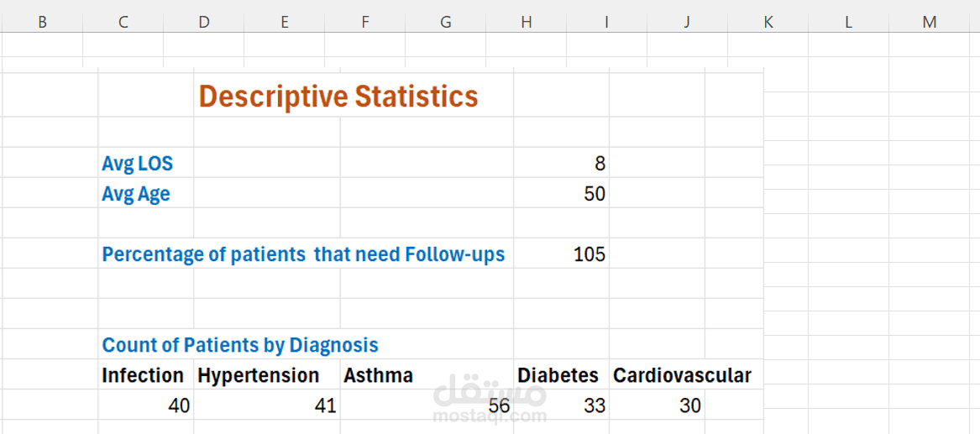Select column M header
980x434 pixels.
929,23
